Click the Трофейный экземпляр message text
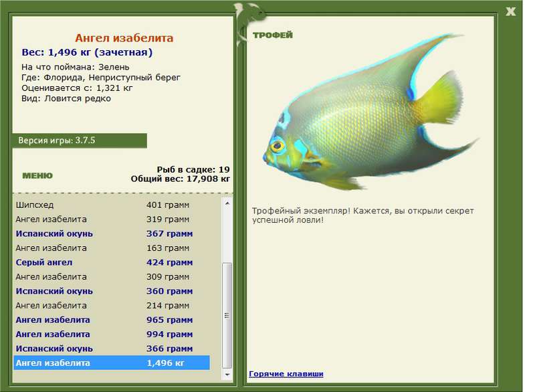 (x=362, y=215)
